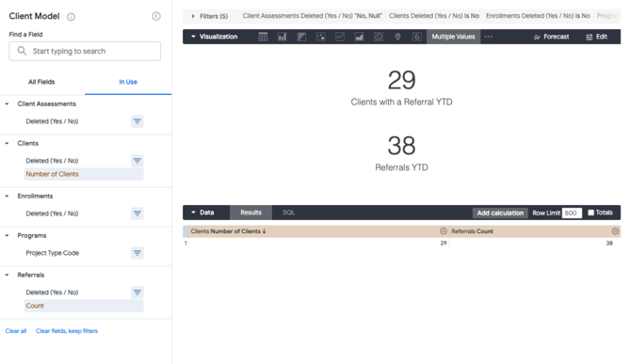This screenshot has width=631, height=364.
Task: Open the Results tab
Action: point(251,213)
